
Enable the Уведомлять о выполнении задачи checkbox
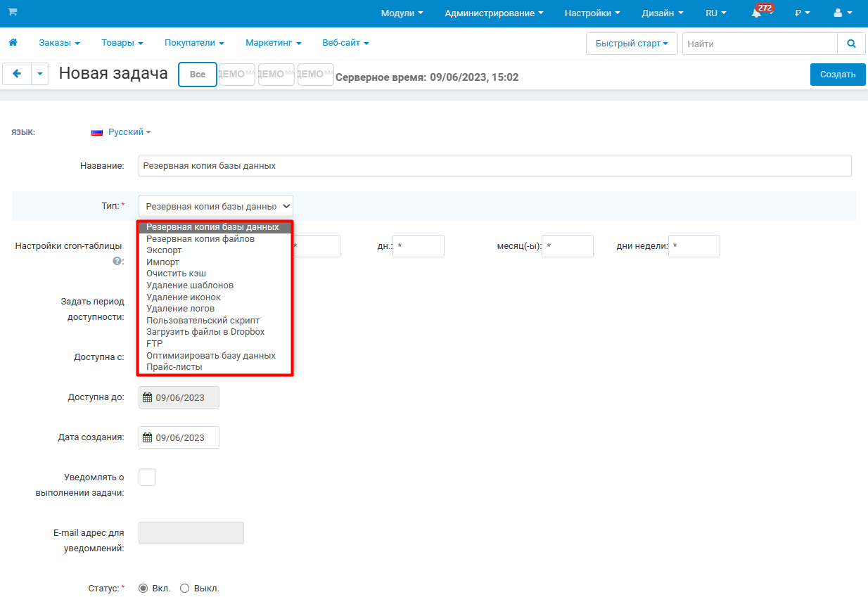pos(148,477)
